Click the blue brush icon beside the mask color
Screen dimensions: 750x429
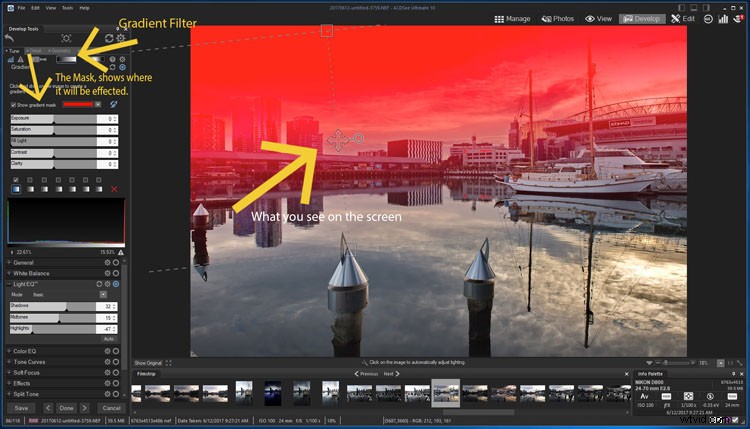point(113,104)
